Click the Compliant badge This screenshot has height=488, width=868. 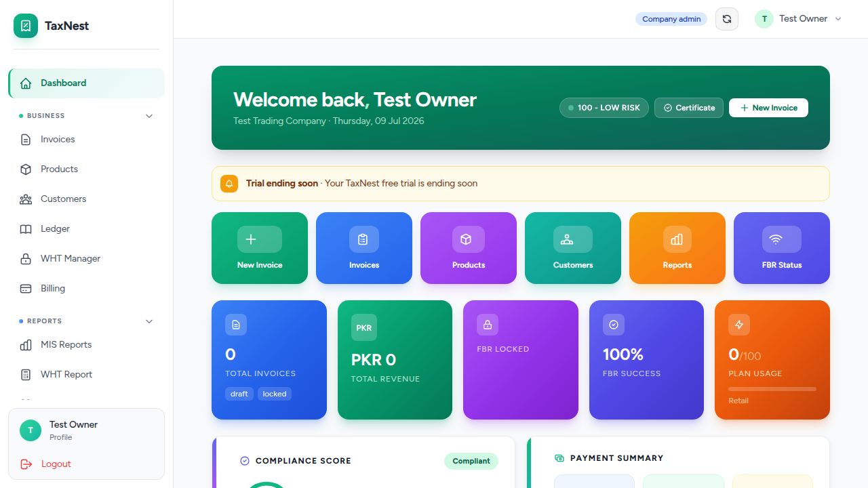471,461
